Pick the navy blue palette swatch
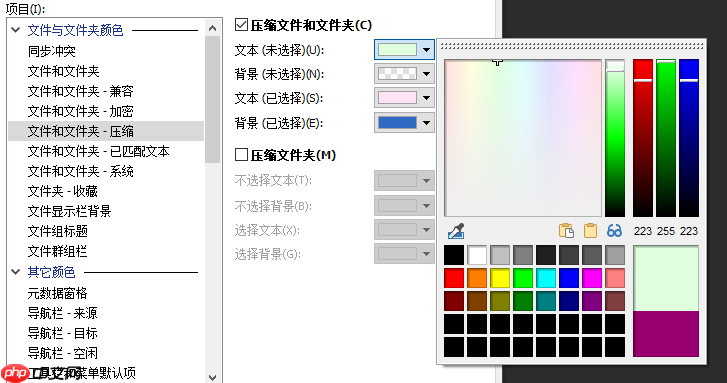The height and width of the screenshot is (383, 727). pos(569,301)
